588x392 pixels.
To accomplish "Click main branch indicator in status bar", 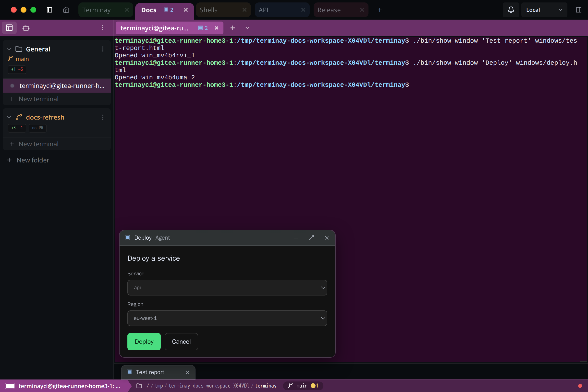I will tap(303, 386).
